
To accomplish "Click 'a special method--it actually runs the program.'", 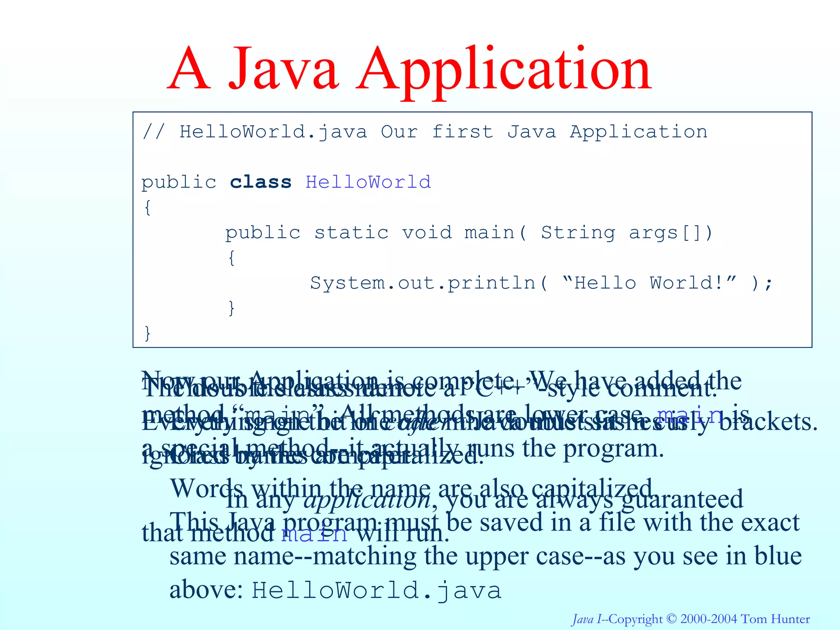I will tap(403, 449).
